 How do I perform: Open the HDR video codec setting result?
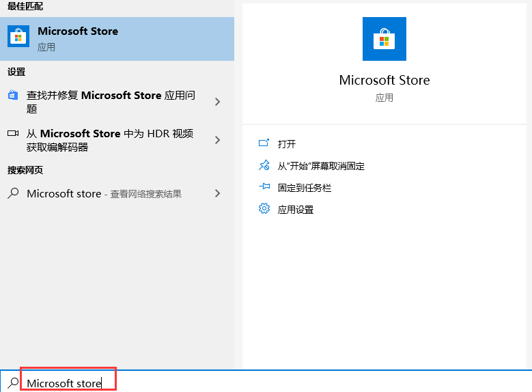[117, 140]
